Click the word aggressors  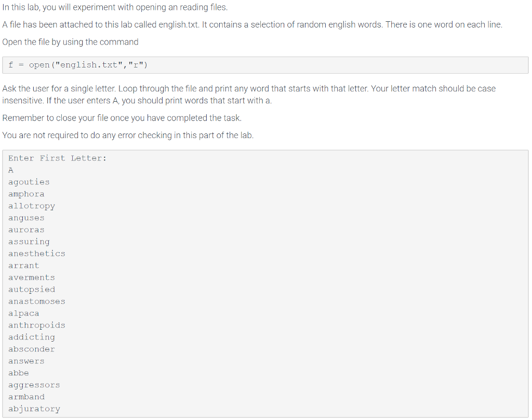tap(34, 385)
